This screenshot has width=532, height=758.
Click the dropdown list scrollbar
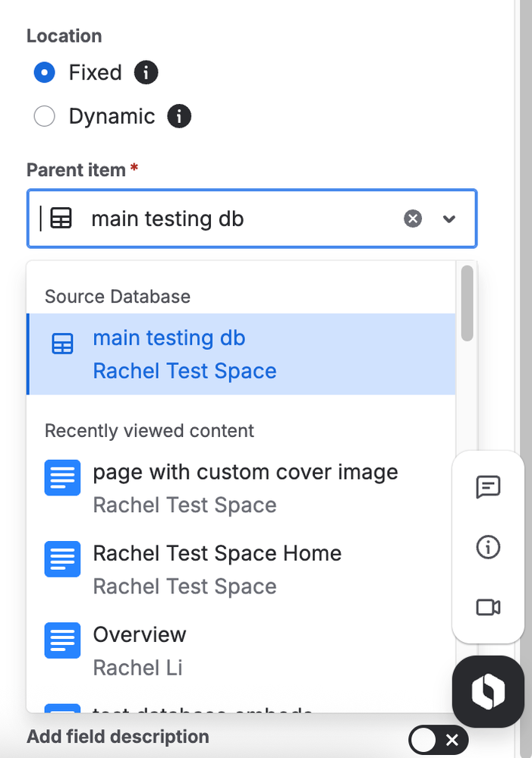[x=467, y=304]
